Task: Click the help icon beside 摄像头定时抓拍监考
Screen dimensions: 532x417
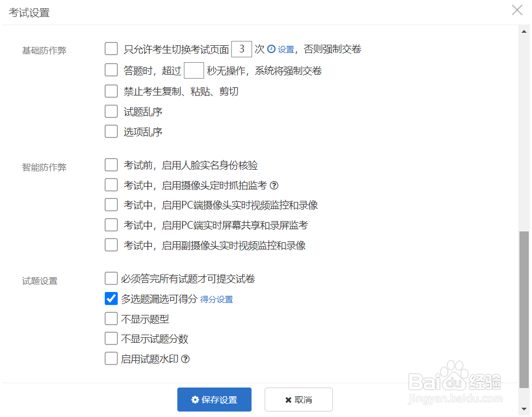Action: pyautogui.click(x=274, y=185)
